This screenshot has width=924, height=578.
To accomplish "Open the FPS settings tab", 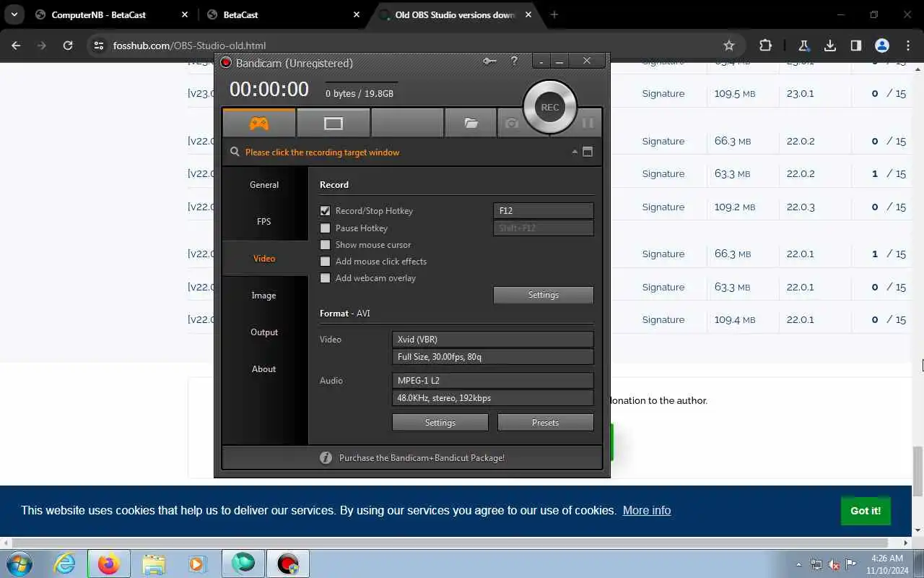I will tap(264, 222).
